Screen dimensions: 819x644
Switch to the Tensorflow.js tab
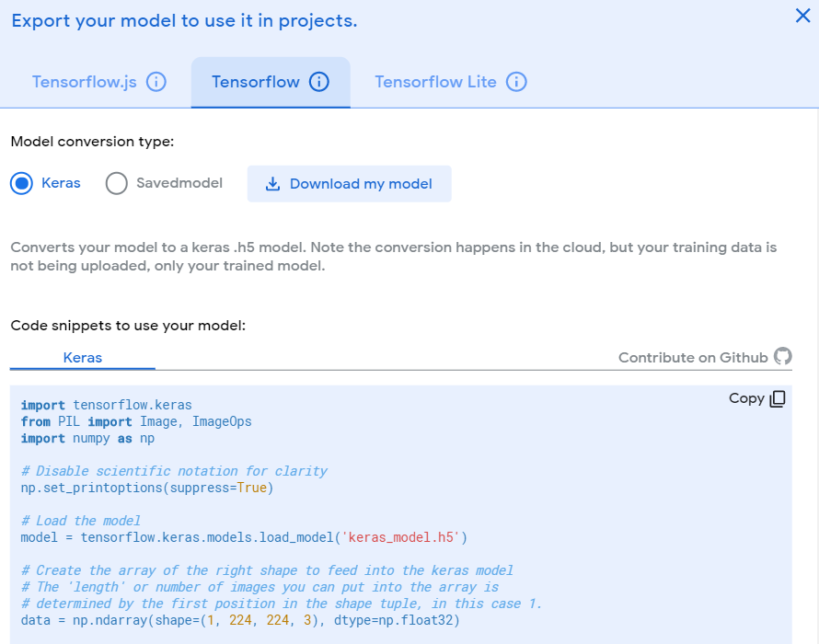click(85, 82)
